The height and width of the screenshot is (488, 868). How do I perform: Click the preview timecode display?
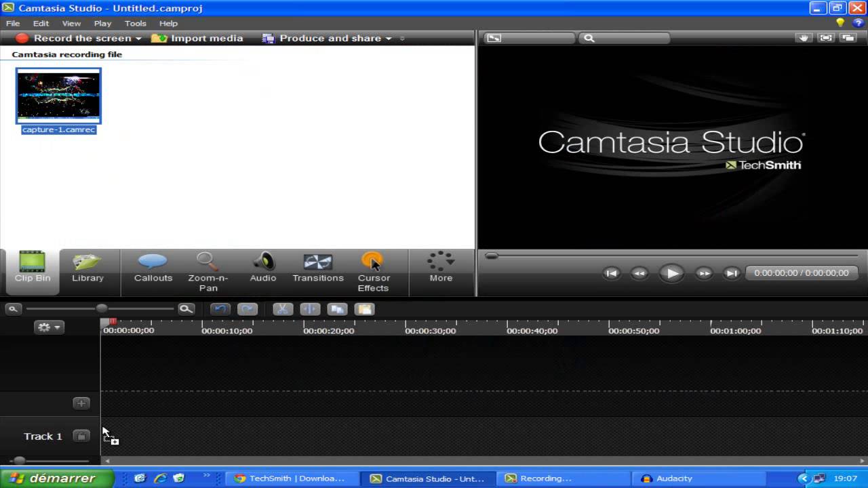(x=801, y=273)
